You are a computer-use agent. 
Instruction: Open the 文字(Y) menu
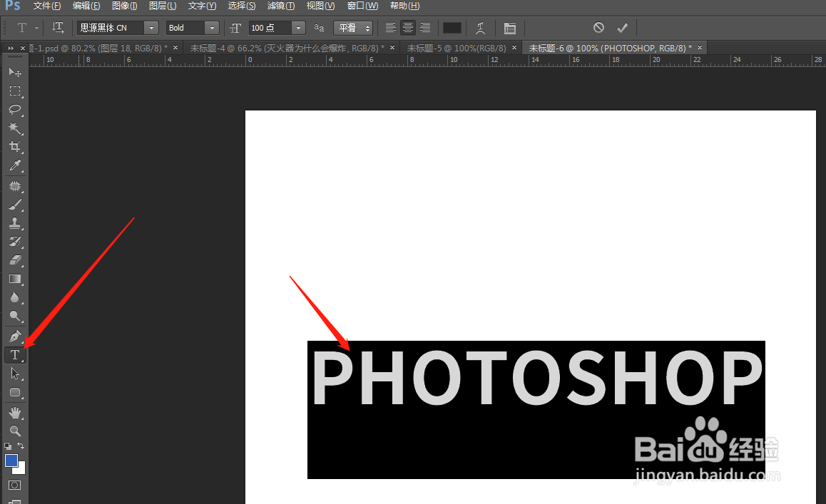click(203, 6)
